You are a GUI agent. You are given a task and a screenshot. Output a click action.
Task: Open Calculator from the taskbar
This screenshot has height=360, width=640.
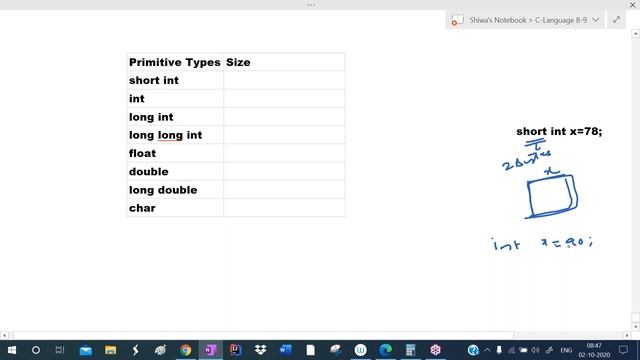[x=410, y=350]
